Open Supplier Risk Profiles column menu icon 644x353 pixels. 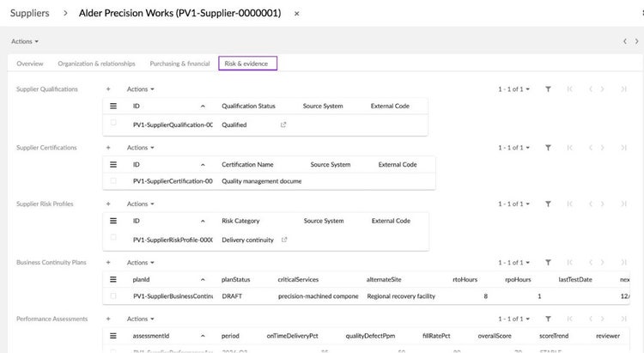click(113, 221)
